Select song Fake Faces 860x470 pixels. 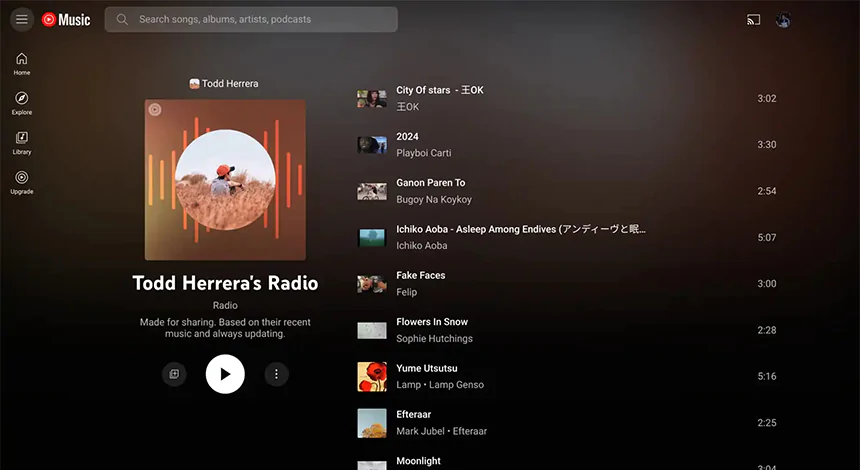point(421,275)
